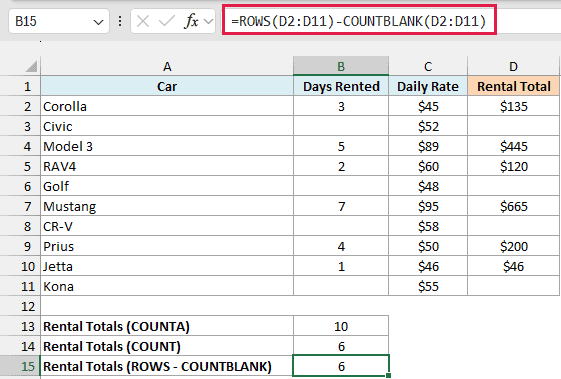Click the $95 daily rate cell
Image resolution: width=561 pixels, height=379 pixels.
click(x=428, y=206)
